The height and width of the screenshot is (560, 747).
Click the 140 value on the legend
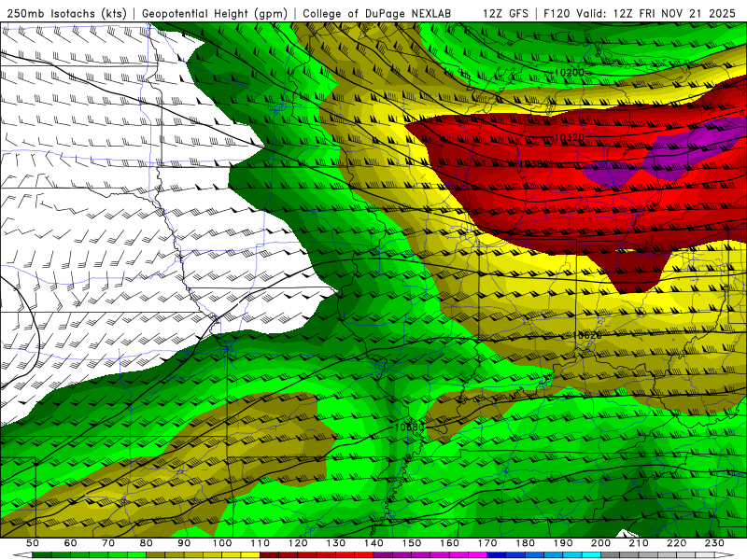point(373,543)
